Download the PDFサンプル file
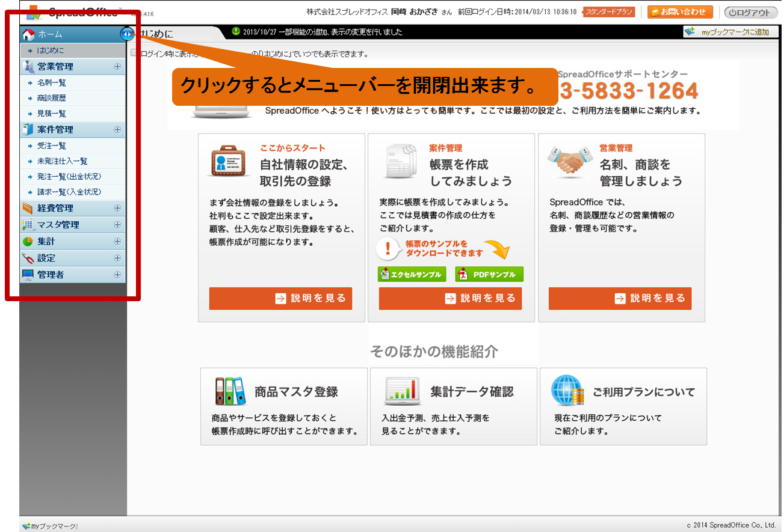Viewport: 784px width, 532px height. [489, 274]
